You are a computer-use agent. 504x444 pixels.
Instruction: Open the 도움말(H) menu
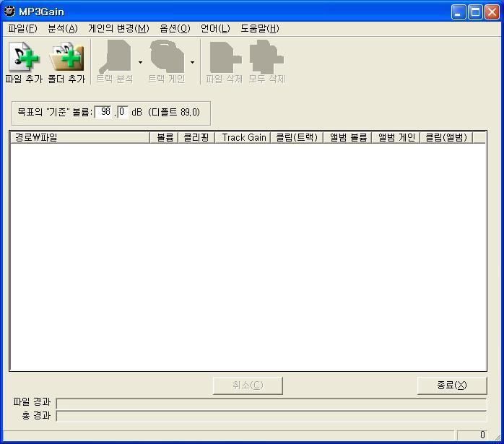[x=260, y=29]
